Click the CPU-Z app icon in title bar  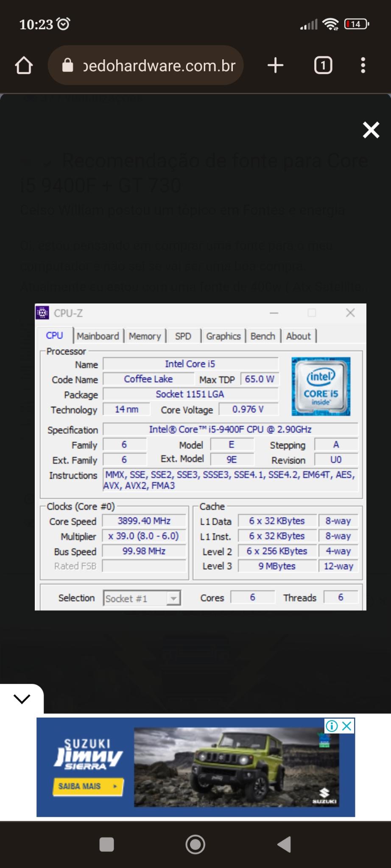(42, 313)
